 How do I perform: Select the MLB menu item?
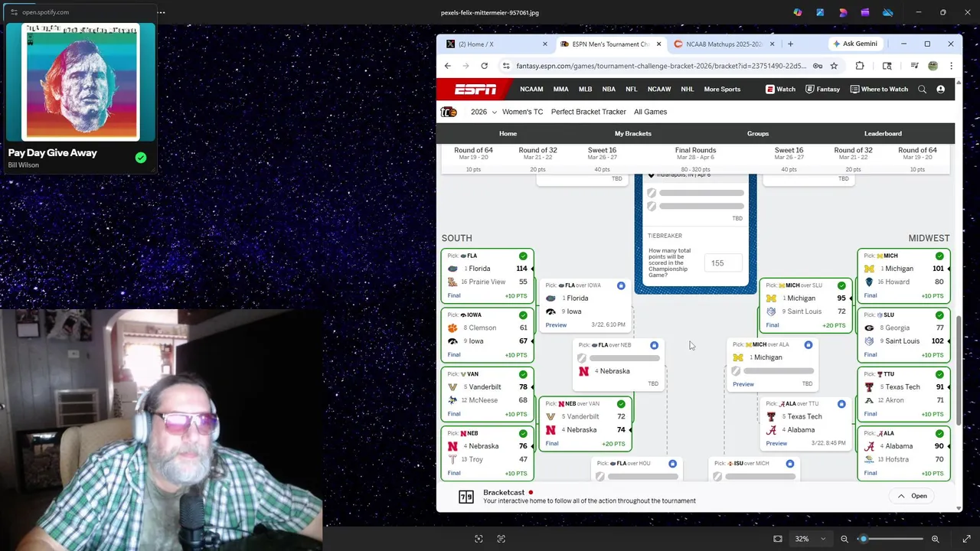tap(585, 90)
